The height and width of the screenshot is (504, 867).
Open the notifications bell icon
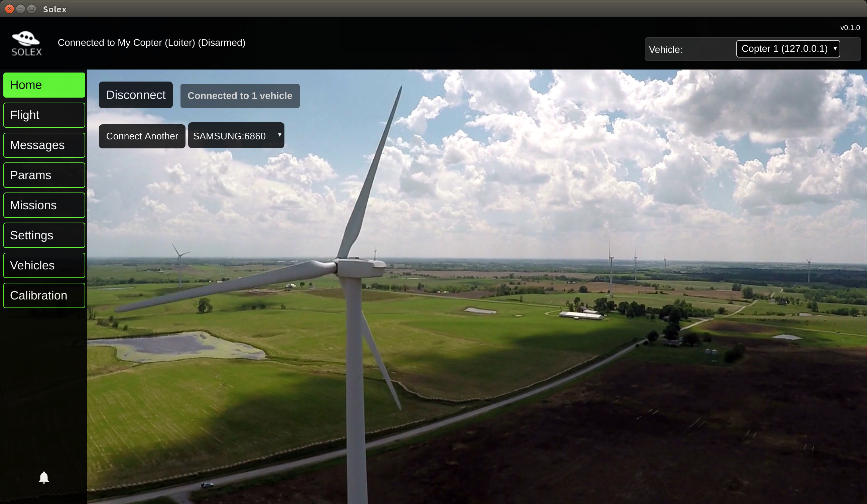coord(44,478)
